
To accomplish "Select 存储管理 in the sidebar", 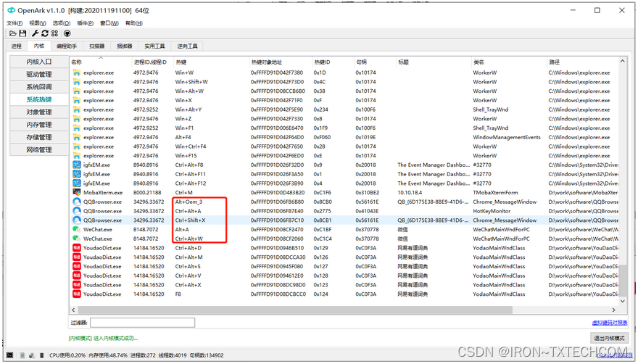I will coord(39,137).
